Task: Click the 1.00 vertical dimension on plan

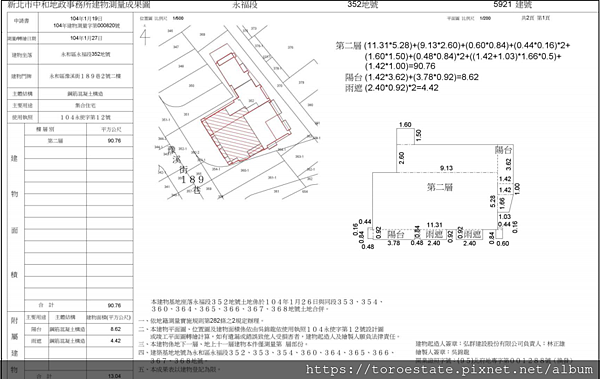Action: pos(518,189)
